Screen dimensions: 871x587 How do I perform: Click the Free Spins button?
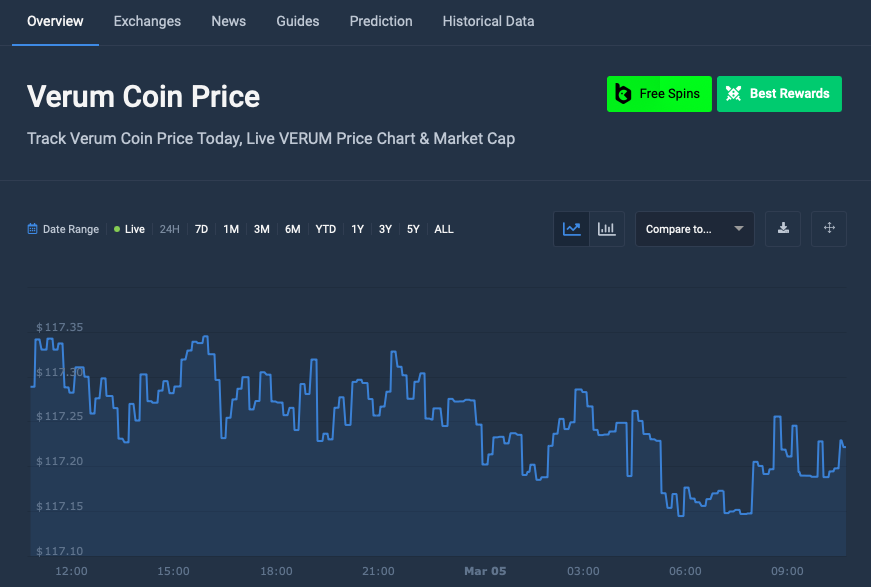(x=659, y=93)
